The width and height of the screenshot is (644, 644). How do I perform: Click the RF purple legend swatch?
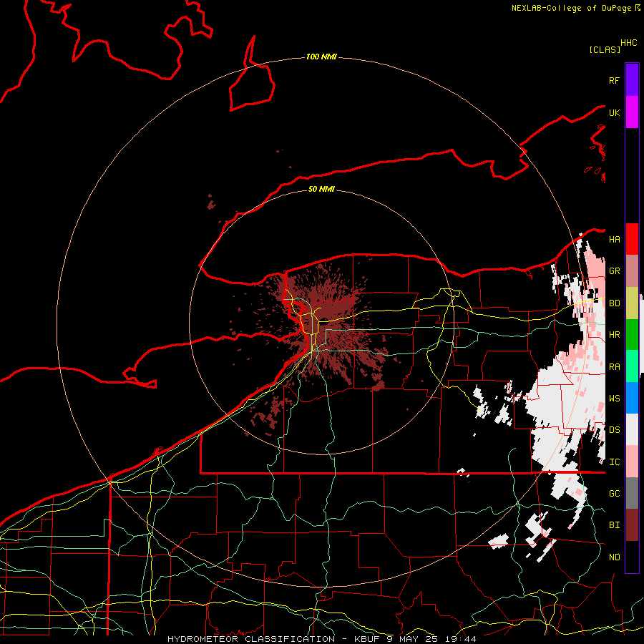pos(632,80)
